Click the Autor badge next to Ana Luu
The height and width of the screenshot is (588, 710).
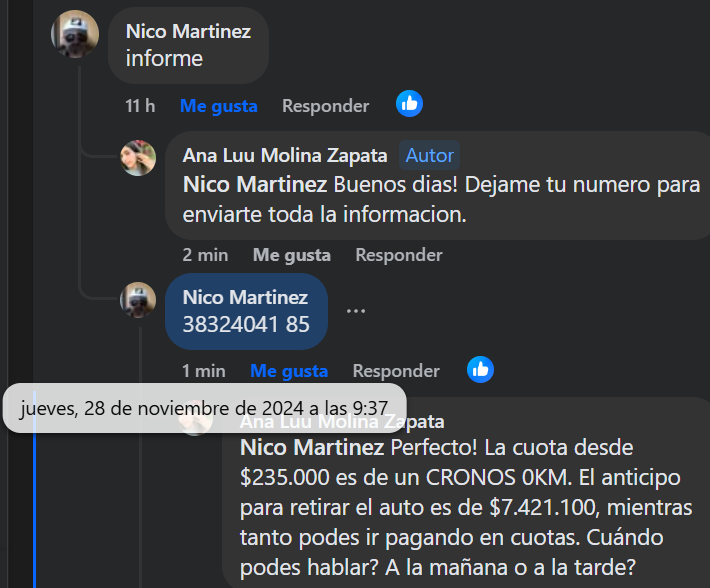[430, 155]
